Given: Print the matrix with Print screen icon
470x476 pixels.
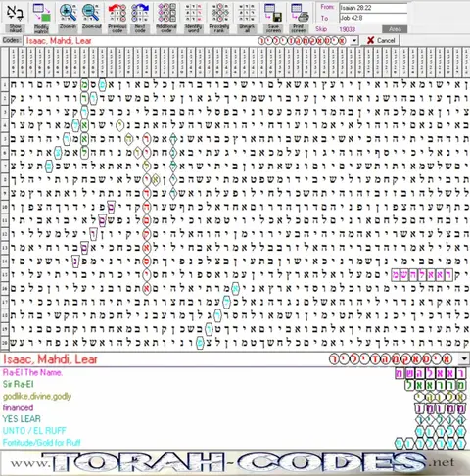Looking at the screenshot, I should pyautogui.click(x=300, y=13).
